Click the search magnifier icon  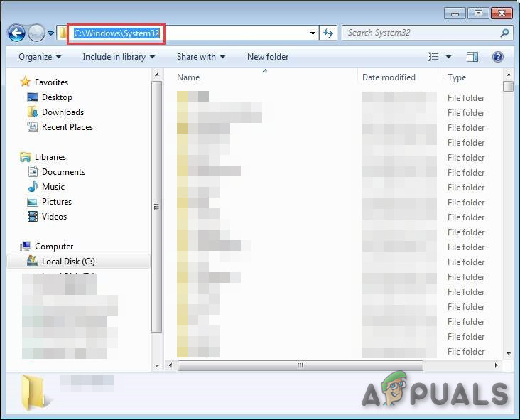click(504, 33)
